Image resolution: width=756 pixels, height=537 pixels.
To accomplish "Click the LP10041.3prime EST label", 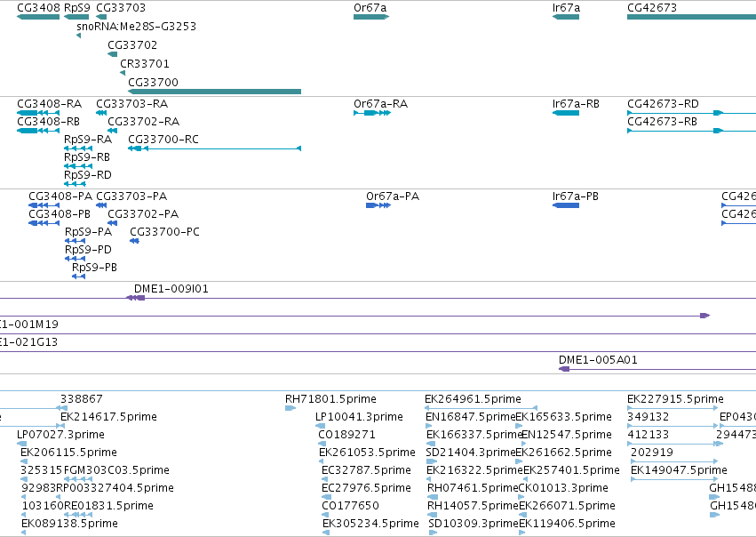I will click(359, 417).
